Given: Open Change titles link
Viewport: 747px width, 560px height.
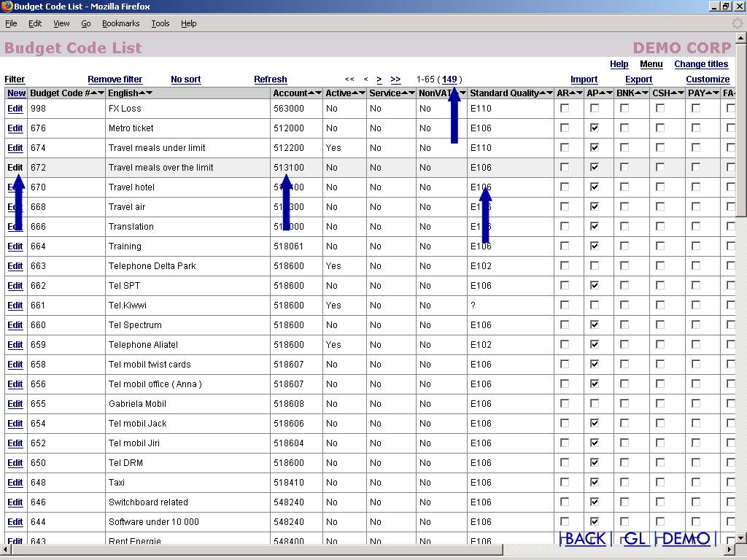Looking at the screenshot, I should tap(701, 64).
